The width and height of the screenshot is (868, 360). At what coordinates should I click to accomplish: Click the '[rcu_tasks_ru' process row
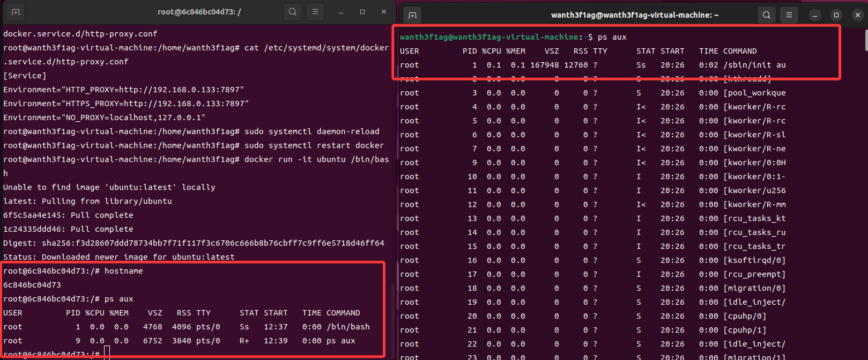point(593,232)
